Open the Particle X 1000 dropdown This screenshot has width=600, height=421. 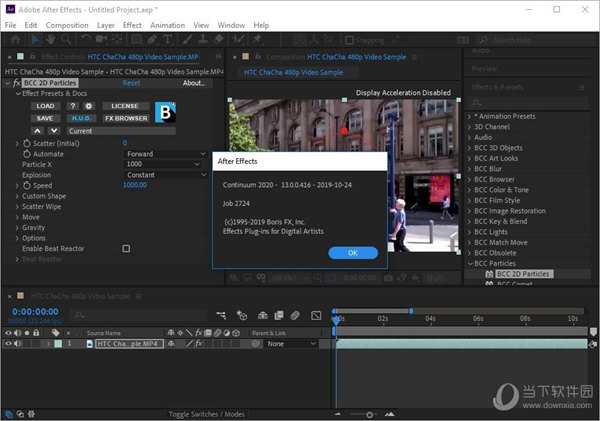coord(162,164)
